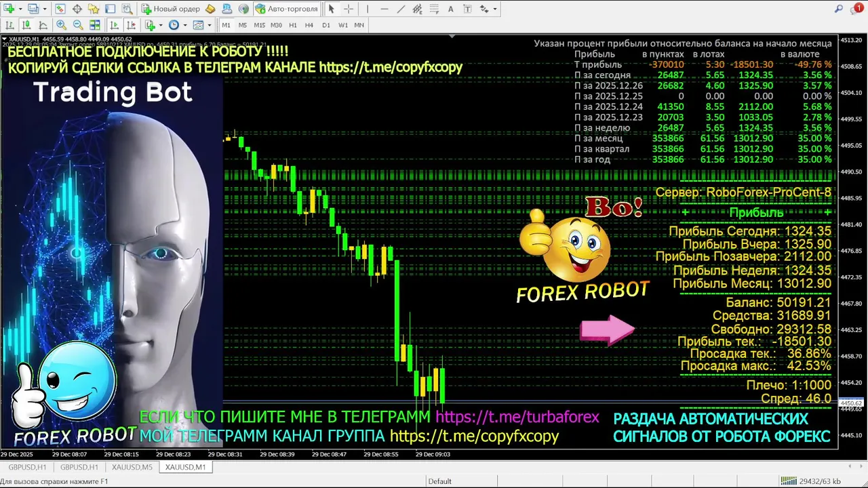Toggle the Market Watch window icon
This screenshot has height=488, width=868.
point(60,9)
